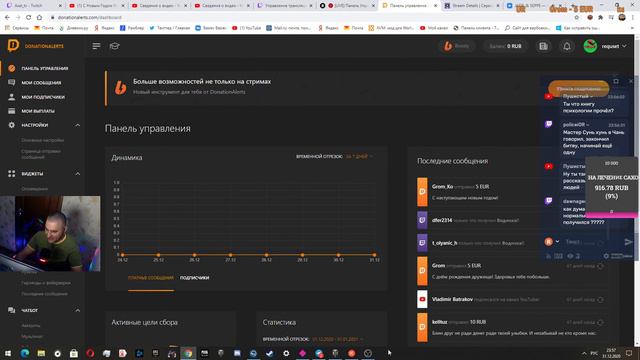Click the Boosty promo banner

click(322, 89)
